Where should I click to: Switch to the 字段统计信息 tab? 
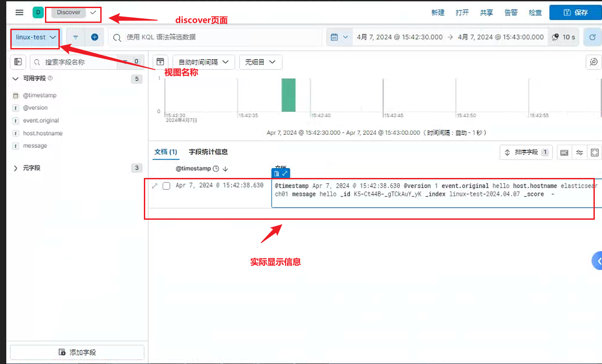click(208, 152)
